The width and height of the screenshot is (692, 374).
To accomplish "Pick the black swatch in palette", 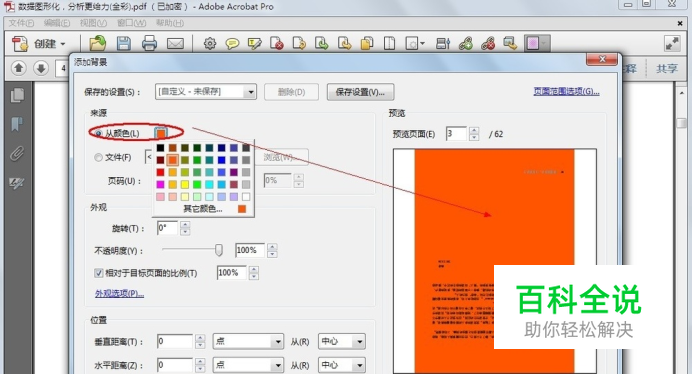I will [x=160, y=148].
